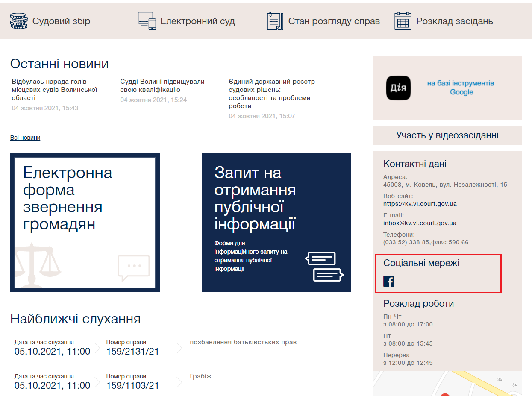Screen dimensions: 532x396
Task: Open the Розклад засідань menu item
Action: coord(454,21)
